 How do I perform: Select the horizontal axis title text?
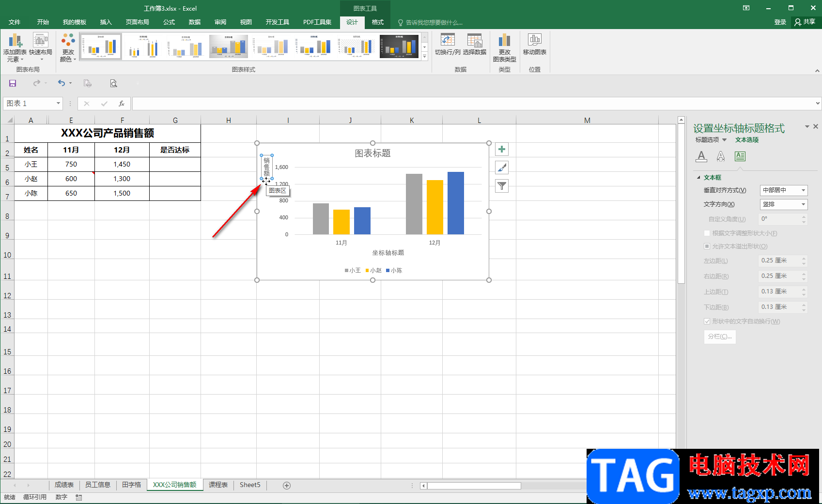tap(388, 253)
